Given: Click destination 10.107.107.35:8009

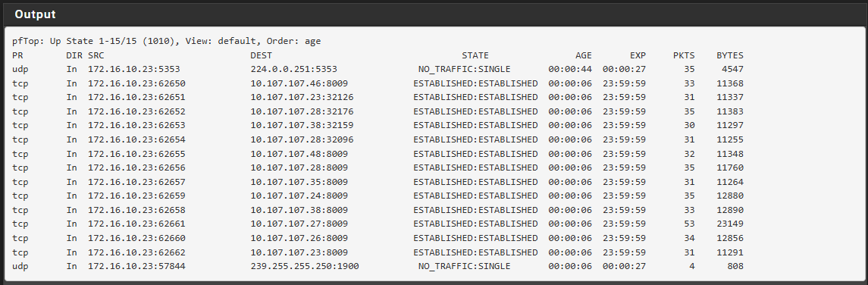Looking at the screenshot, I should (299, 182).
